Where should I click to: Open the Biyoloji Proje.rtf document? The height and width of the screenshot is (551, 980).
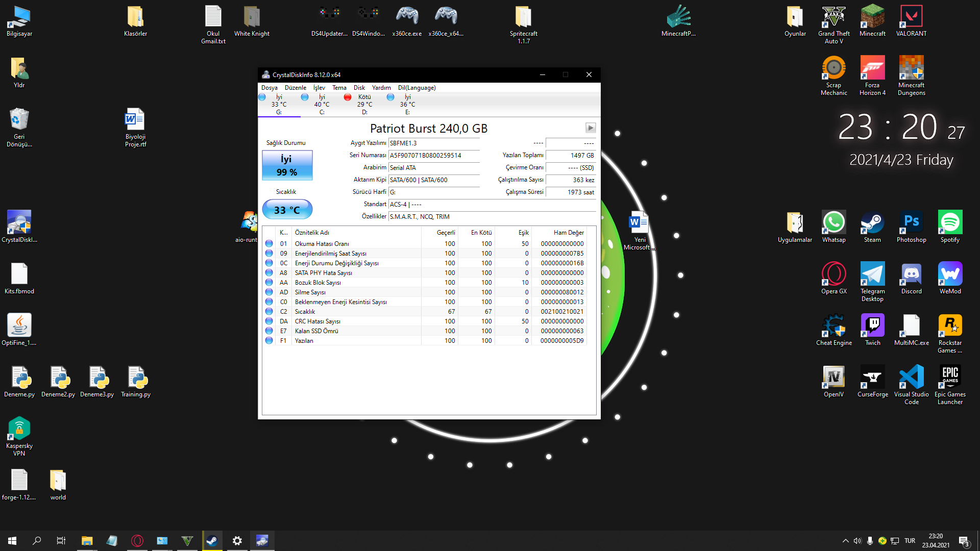coord(135,128)
